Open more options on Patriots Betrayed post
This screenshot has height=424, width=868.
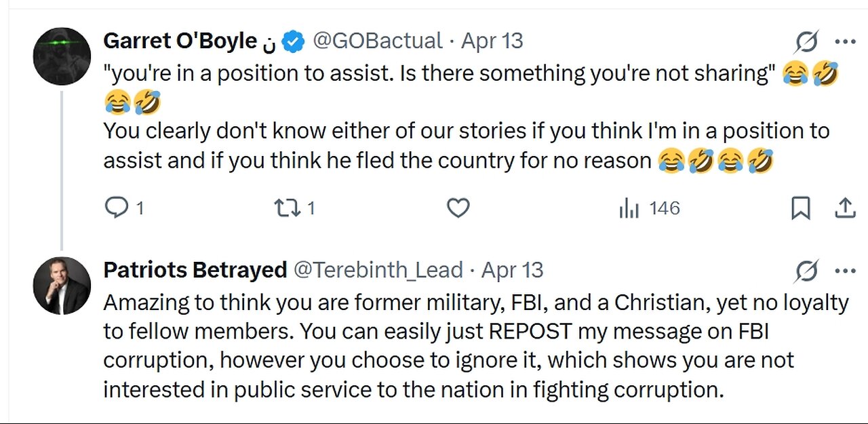[x=845, y=271]
